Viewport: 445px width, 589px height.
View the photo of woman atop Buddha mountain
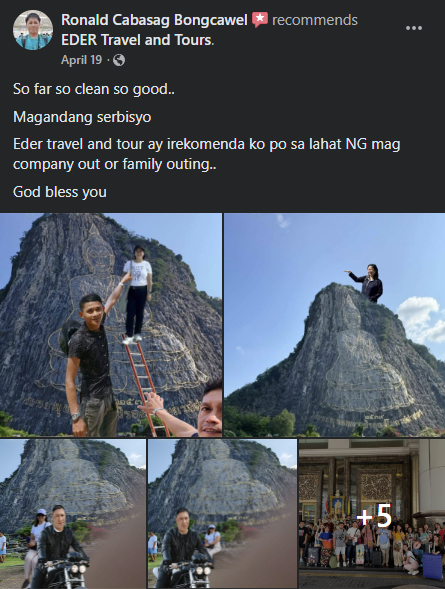pyautogui.click(x=335, y=325)
